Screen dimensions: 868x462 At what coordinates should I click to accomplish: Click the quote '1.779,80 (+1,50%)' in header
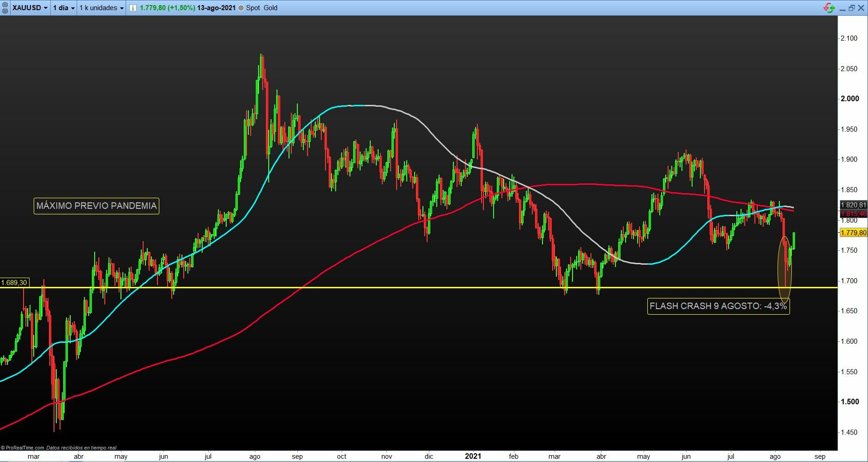pos(167,8)
